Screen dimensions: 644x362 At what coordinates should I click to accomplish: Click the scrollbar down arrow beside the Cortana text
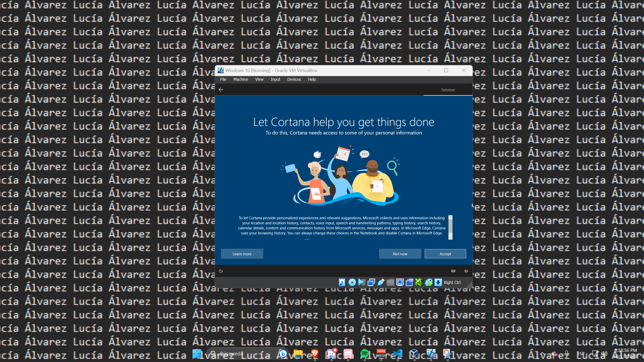(x=450, y=237)
